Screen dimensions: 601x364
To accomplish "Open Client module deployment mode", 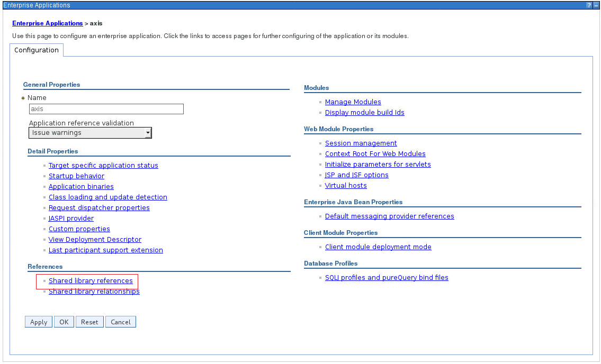I will (x=378, y=247).
